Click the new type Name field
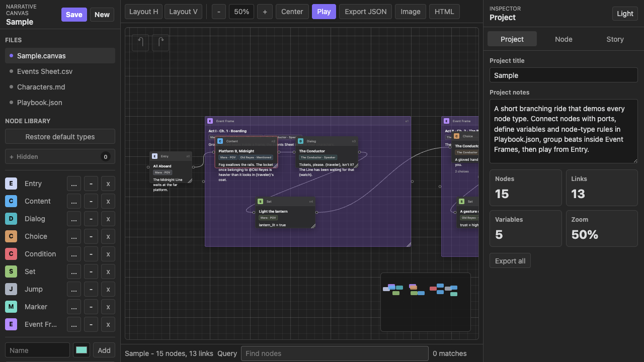 click(37, 350)
